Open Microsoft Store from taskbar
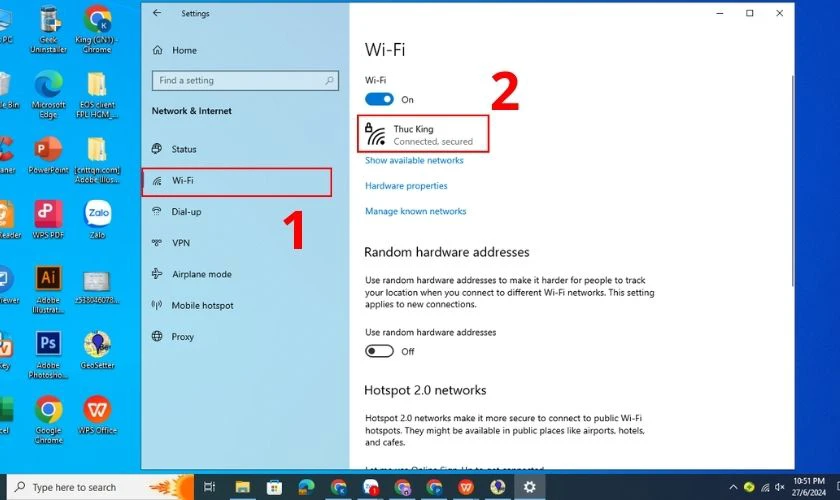Viewport: 840px width, 500px height. point(274,487)
